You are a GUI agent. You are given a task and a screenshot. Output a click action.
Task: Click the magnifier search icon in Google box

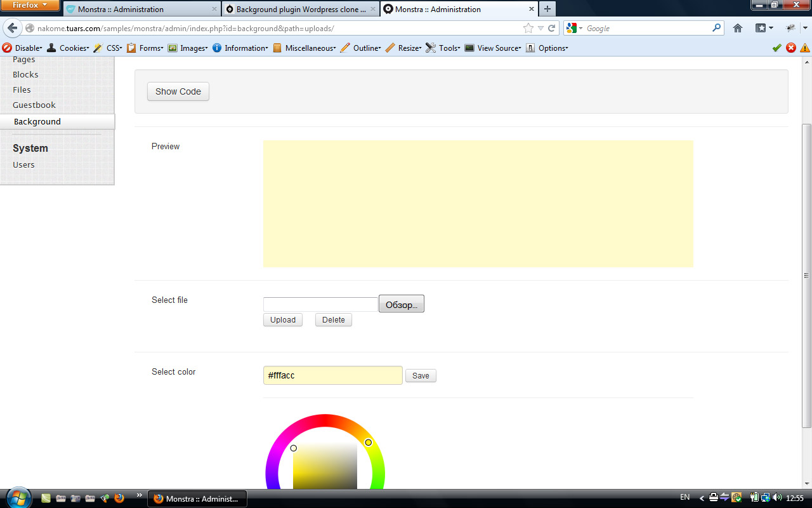tap(716, 28)
